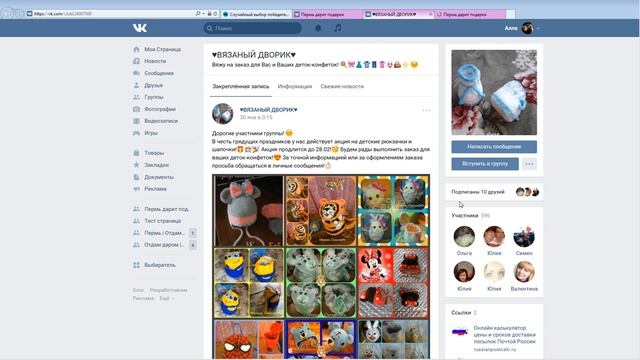Switch to Случайный выбор победите... browser tab

click(256, 14)
